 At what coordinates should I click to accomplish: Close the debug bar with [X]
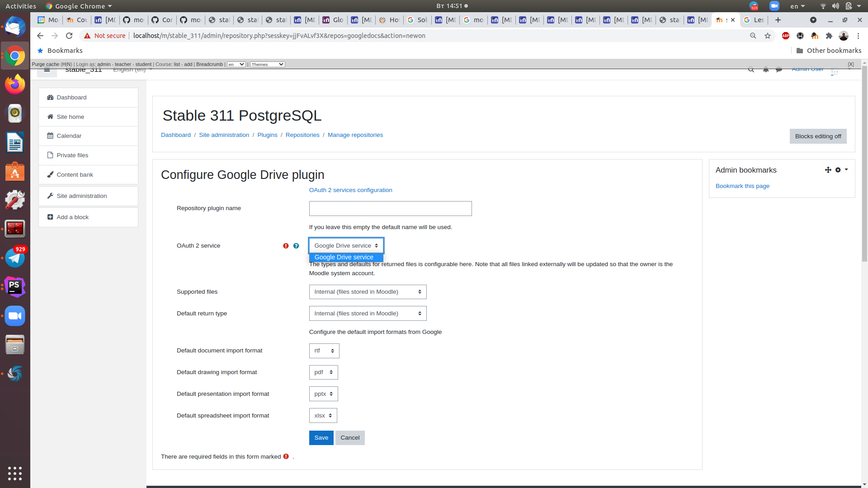(x=851, y=64)
